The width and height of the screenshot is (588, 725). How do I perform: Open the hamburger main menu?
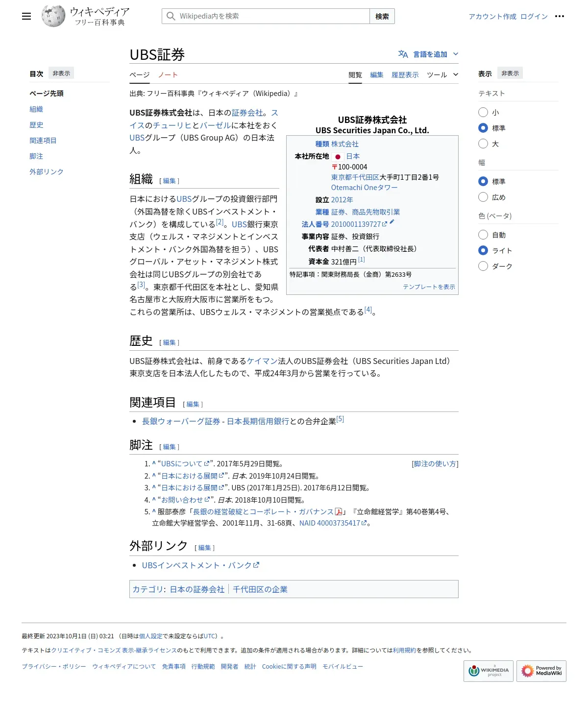pos(26,16)
